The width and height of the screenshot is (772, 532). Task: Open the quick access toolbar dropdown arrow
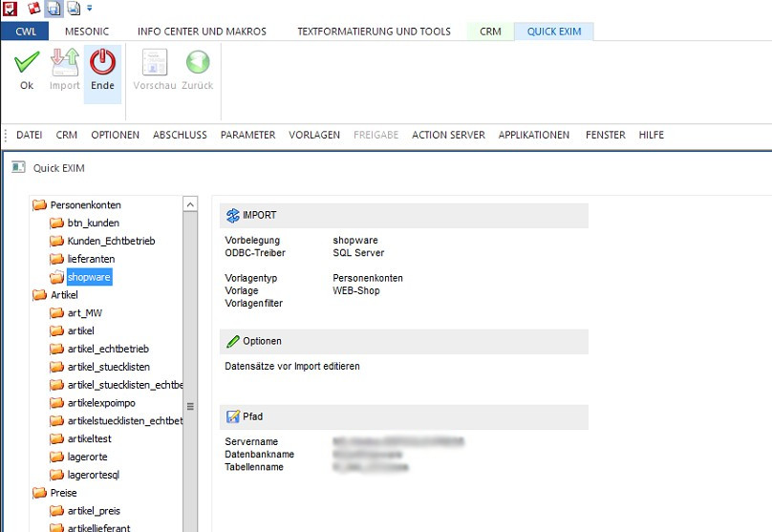point(90,9)
